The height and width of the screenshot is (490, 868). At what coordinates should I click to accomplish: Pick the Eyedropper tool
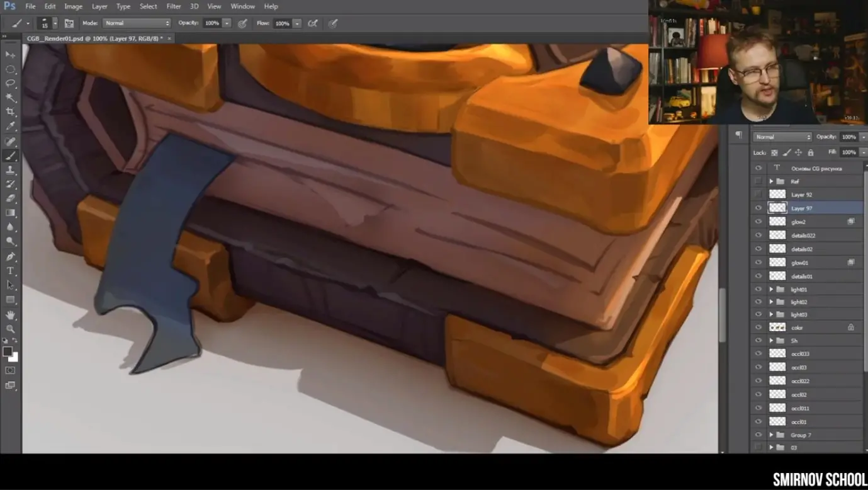point(11,127)
